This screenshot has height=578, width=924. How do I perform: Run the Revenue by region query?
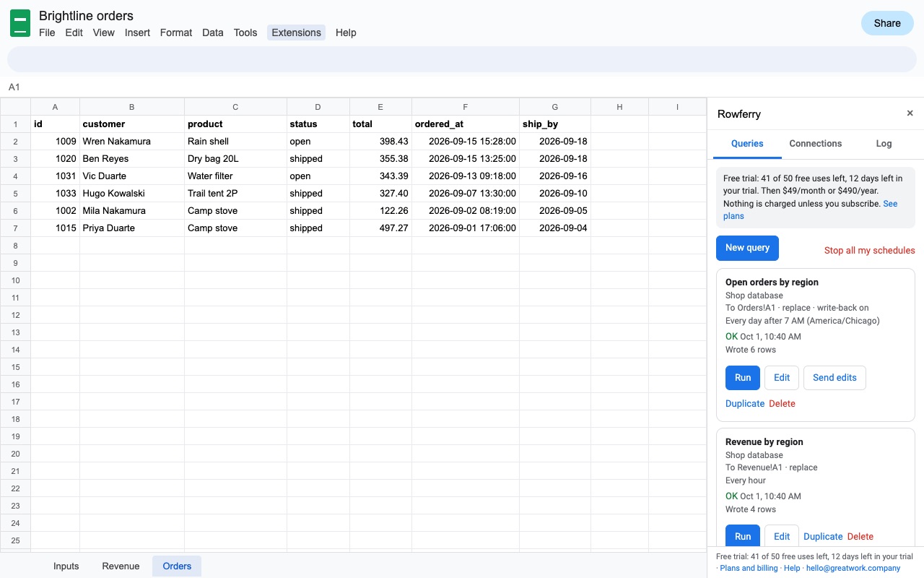tap(743, 537)
